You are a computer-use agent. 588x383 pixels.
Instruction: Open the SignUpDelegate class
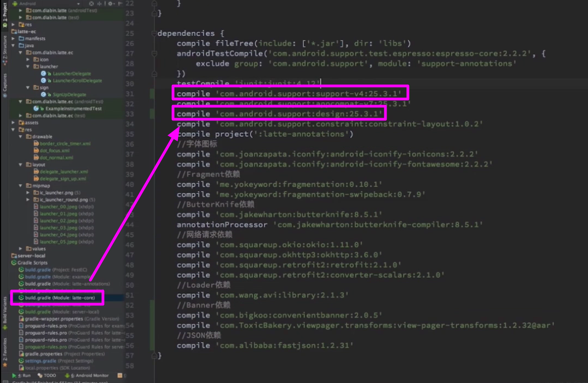pyautogui.click(x=70, y=95)
